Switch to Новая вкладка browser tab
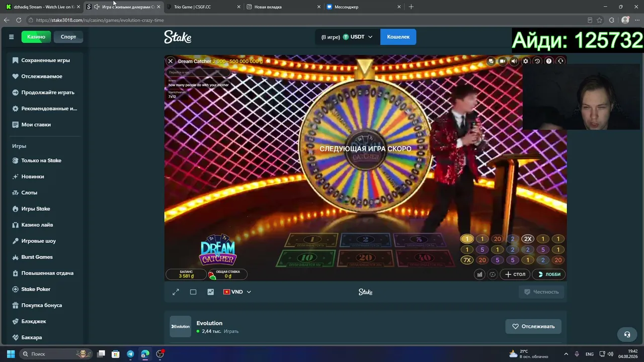This screenshot has width=644, height=362. click(x=284, y=7)
